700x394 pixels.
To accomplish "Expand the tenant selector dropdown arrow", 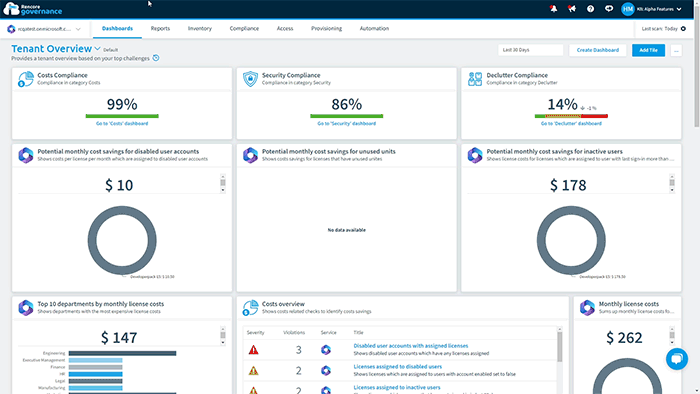I will (78, 29).
